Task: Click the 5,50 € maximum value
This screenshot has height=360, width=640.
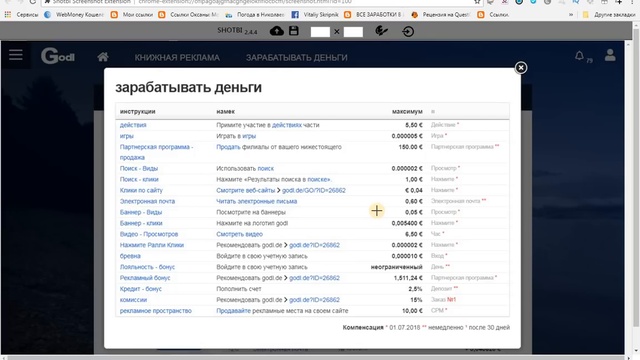Action: click(x=413, y=125)
